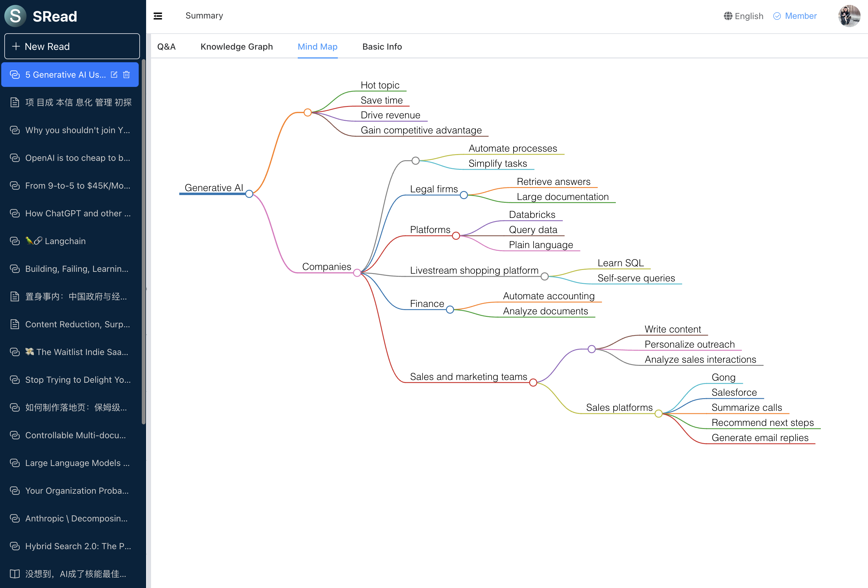868x588 pixels.
Task: Toggle the Legal firms branch node
Action: (x=464, y=195)
